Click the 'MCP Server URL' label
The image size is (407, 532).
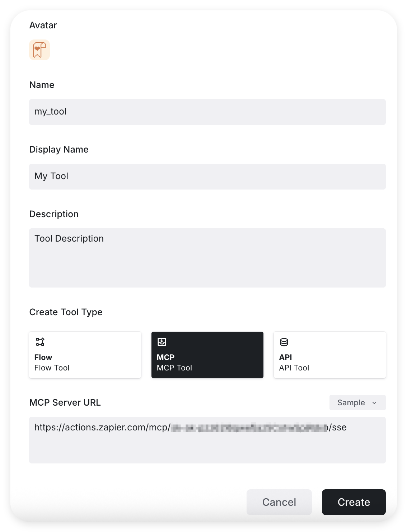[x=65, y=402]
